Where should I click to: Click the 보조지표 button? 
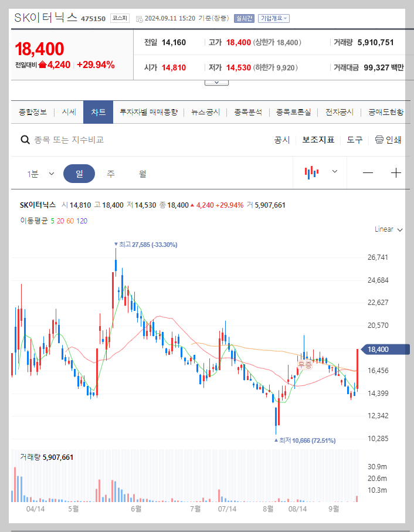tap(318, 140)
